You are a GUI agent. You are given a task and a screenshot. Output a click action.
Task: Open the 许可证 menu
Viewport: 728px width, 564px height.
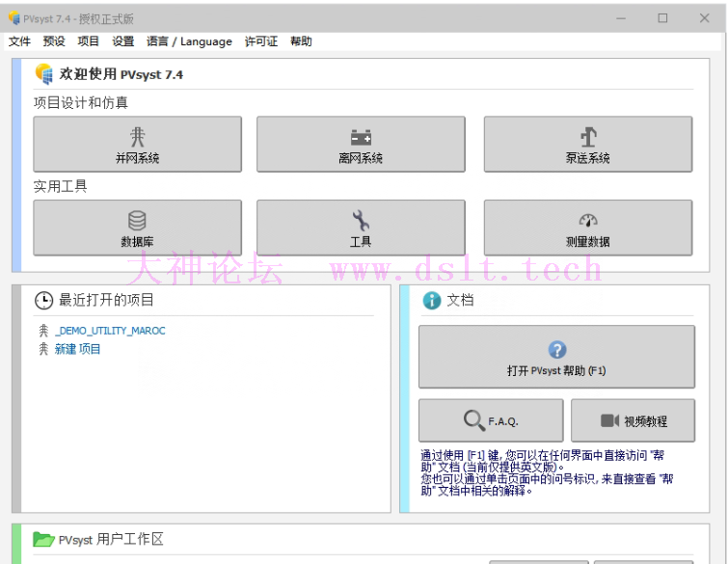point(261,41)
